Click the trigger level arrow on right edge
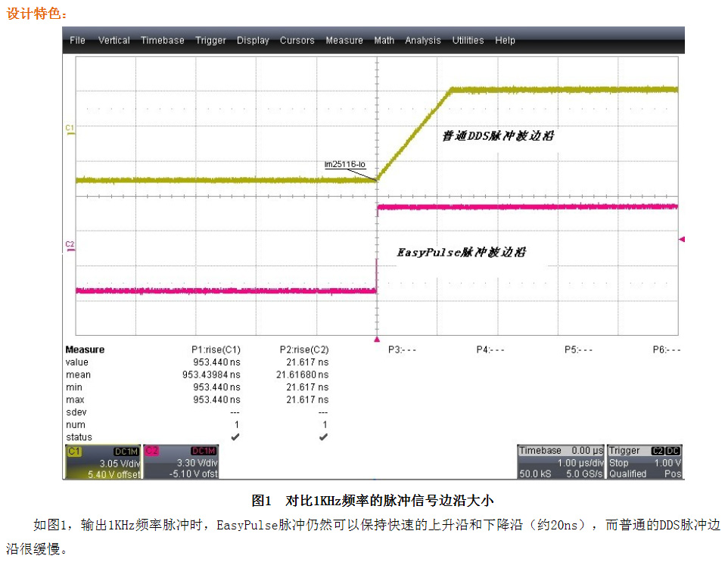Viewport: 728px width, 565px height. (x=682, y=239)
